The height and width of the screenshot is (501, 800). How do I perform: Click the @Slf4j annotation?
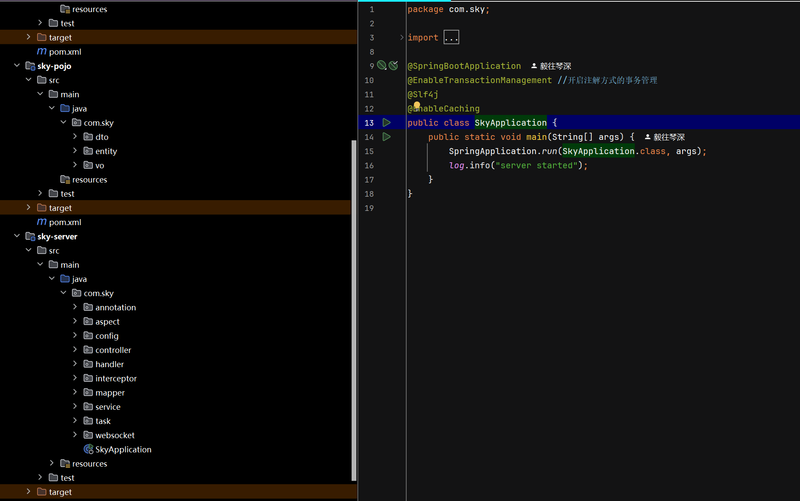point(423,94)
